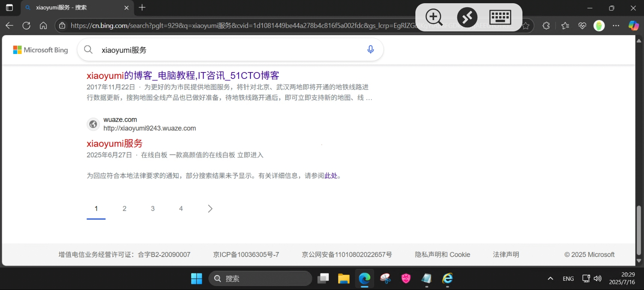Go to the browser Home icon
Screen dimensions: 644x290
pos(43,26)
